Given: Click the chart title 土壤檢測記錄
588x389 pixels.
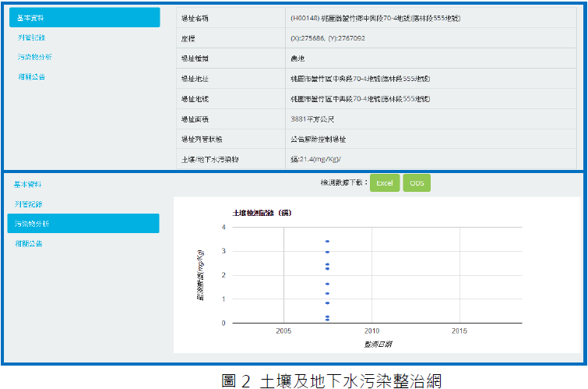Looking at the screenshot, I should click(262, 212).
